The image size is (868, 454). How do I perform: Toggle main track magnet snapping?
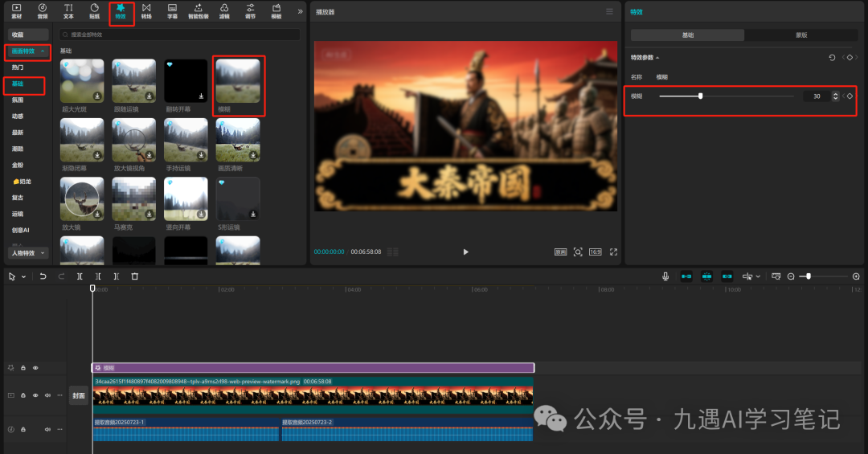pyautogui.click(x=686, y=276)
